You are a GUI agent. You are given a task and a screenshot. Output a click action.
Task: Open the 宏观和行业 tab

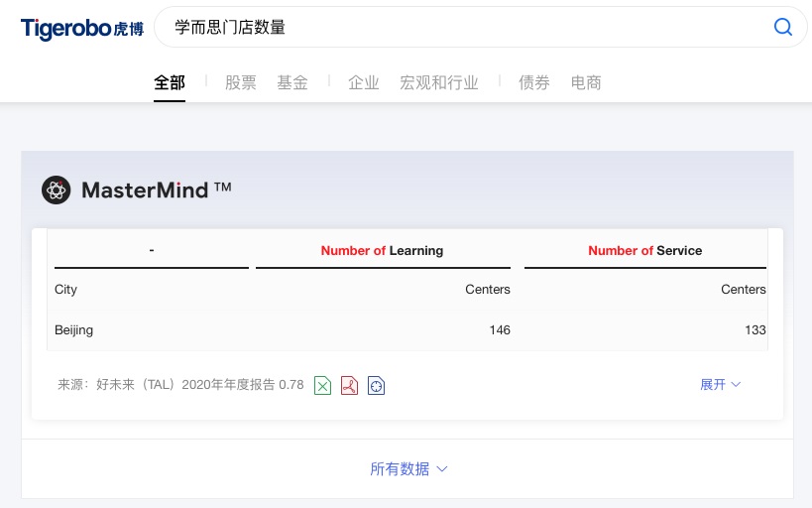[x=439, y=82]
